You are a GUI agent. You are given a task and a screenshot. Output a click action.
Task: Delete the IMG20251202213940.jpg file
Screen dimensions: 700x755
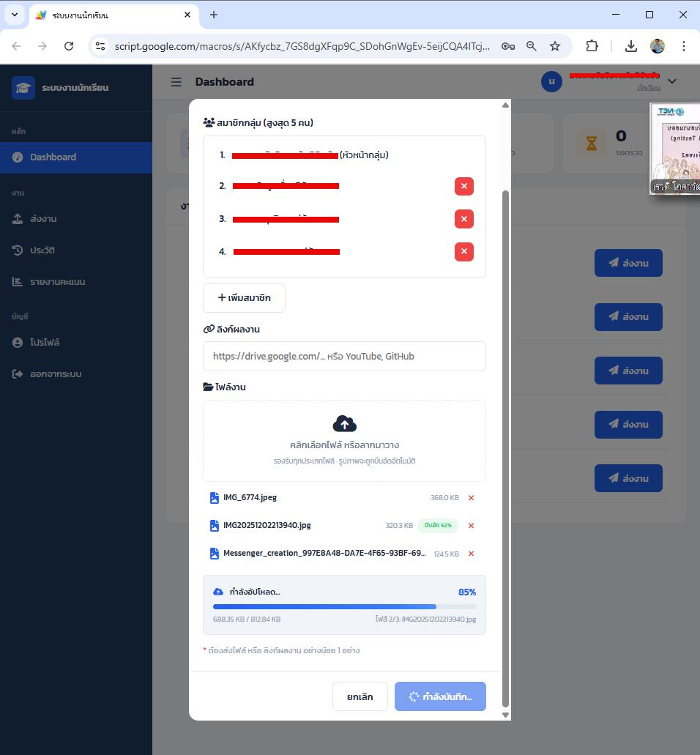472,525
